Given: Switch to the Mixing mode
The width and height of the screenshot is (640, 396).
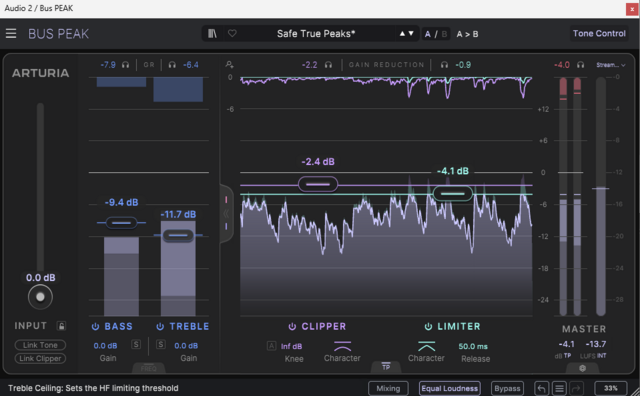Looking at the screenshot, I should click(388, 388).
